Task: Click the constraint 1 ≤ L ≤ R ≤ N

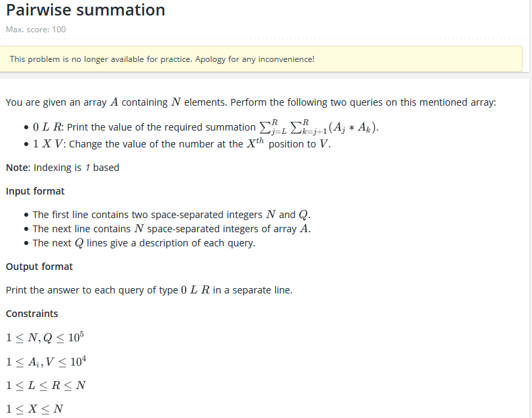Action: point(46,386)
